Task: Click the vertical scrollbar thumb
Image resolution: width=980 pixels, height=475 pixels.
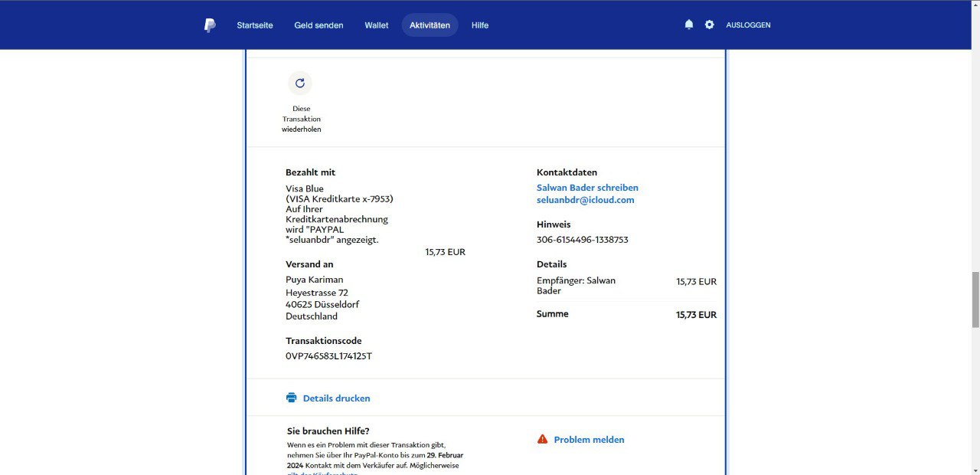Action: 975,299
